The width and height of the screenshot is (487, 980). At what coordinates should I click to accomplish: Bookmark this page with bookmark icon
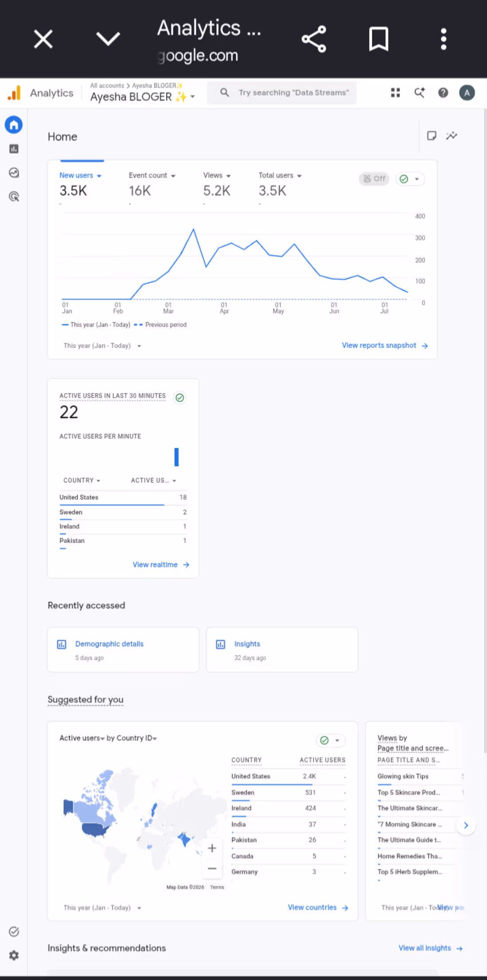(x=379, y=39)
